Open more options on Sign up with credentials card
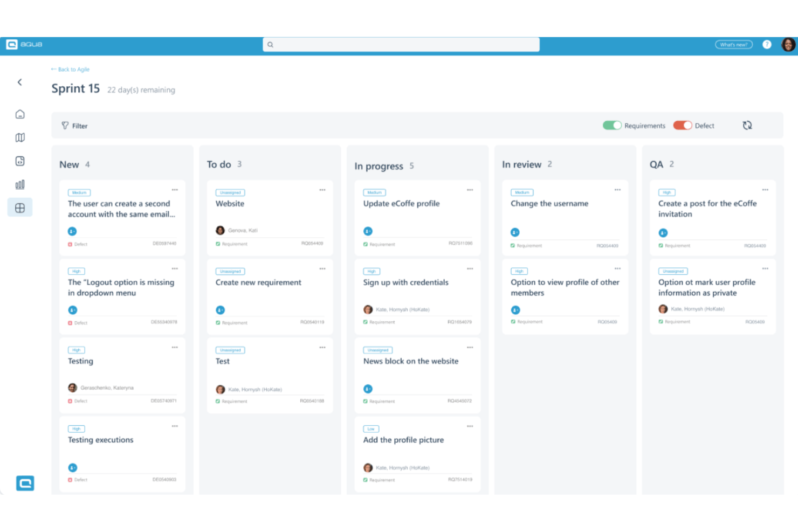This screenshot has height=532, width=798. click(x=470, y=268)
